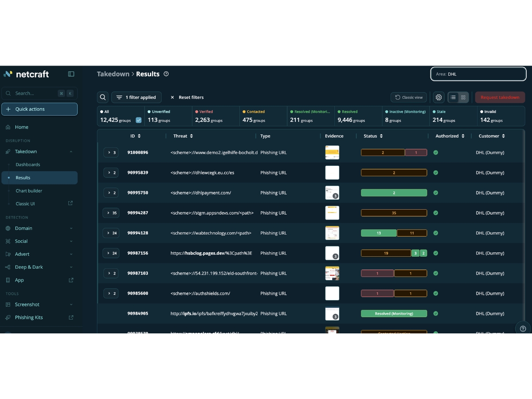Open Classic UI external link icon
Viewport: 532px width, 399px height.
tap(70, 203)
